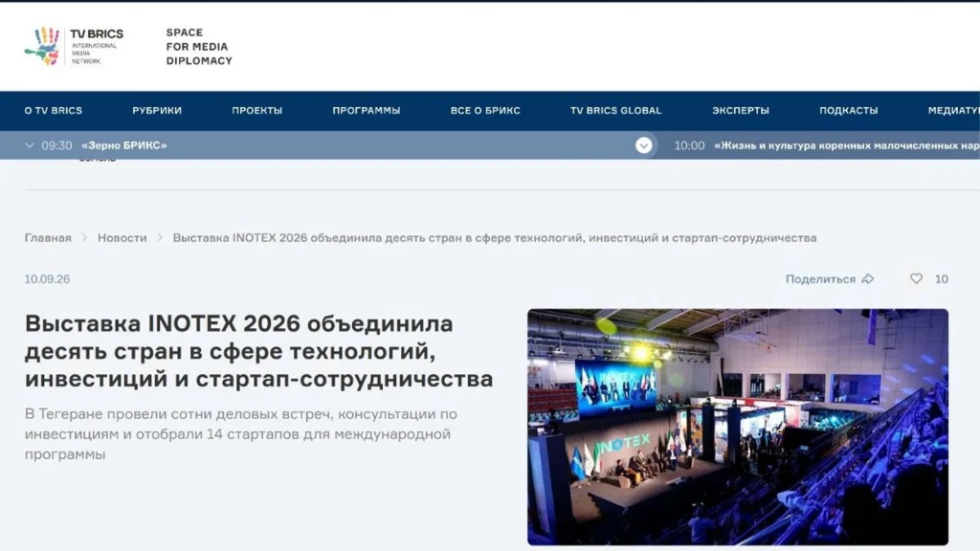The image size is (980, 551).
Task: Open the TV BRICS hand logo homepage
Action: point(42,46)
